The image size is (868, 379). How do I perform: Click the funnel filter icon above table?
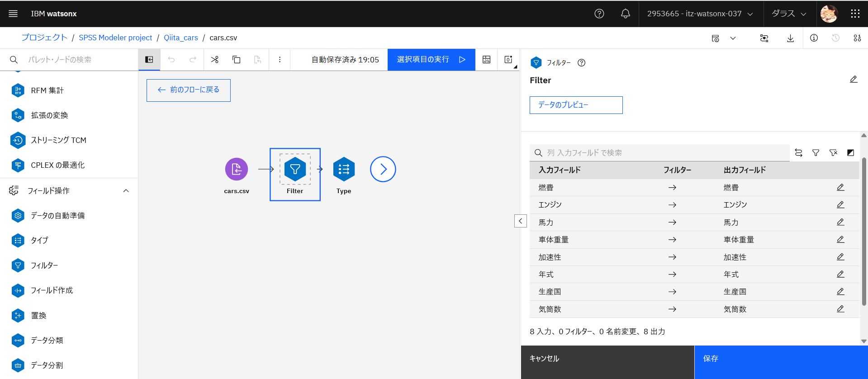816,153
